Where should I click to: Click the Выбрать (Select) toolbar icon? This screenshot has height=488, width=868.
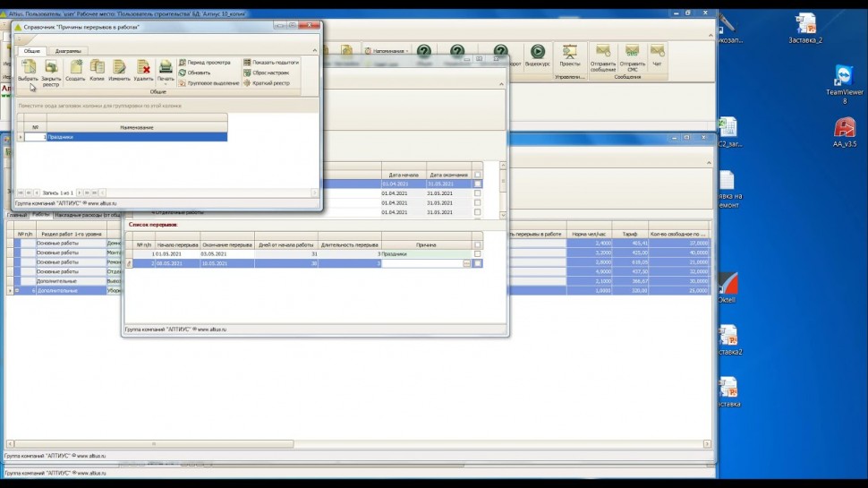point(28,68)
